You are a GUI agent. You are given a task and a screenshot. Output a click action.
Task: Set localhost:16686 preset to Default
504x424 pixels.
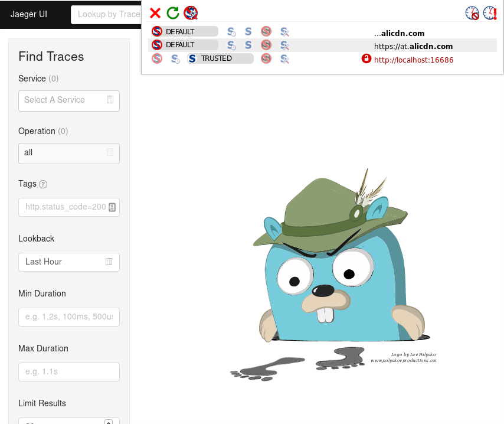(x=156, y=58)
